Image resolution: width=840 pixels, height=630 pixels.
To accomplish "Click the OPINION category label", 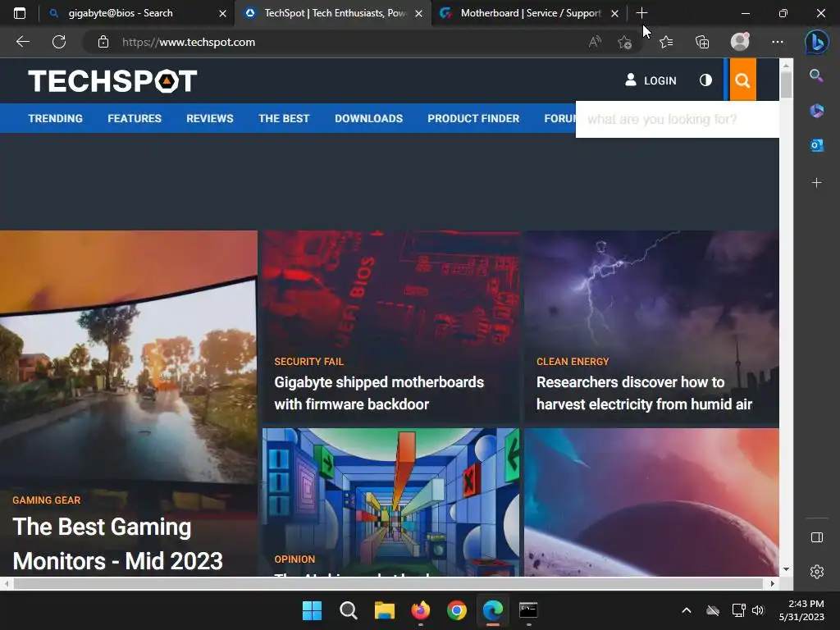I will (294, 559).
